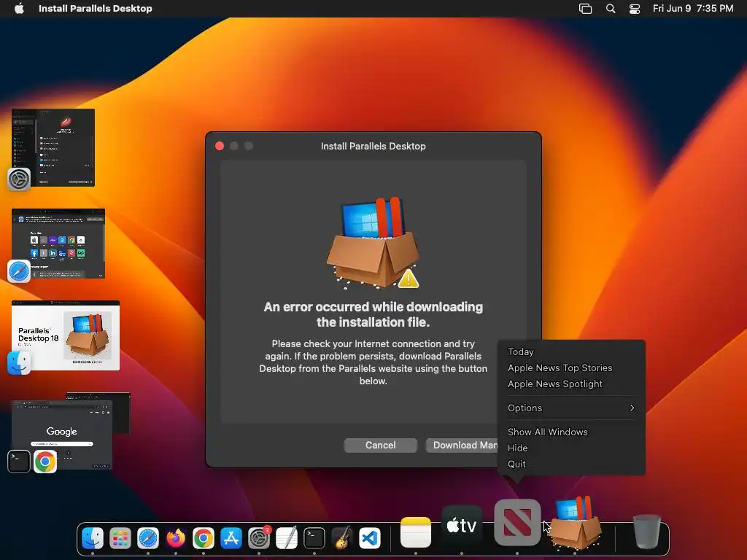Screen dimensions: 747x560
Task: Click the Safari Stage Manager icon
Action: click(19, 271)
